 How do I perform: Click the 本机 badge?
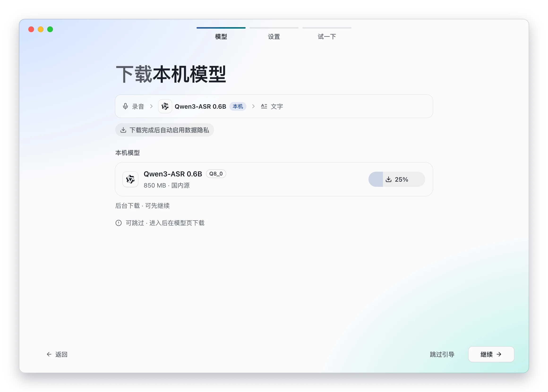[x=238, y=106]
